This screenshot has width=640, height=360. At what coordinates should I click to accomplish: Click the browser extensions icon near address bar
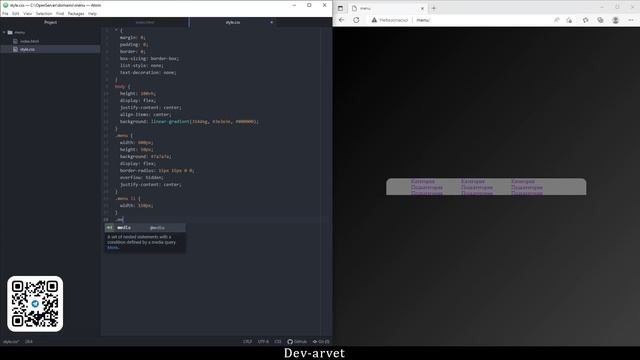pyautogui.click(x=569, y=20)
